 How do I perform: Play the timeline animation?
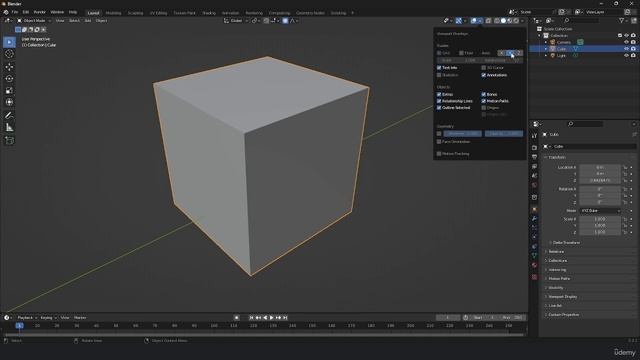(271, 318)
